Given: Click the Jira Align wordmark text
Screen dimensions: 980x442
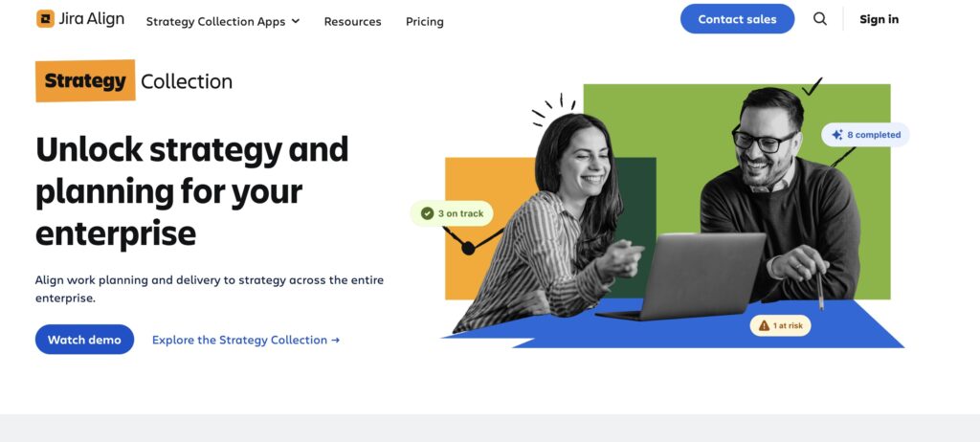Looking at the screenshot, I should pos(91,19).
